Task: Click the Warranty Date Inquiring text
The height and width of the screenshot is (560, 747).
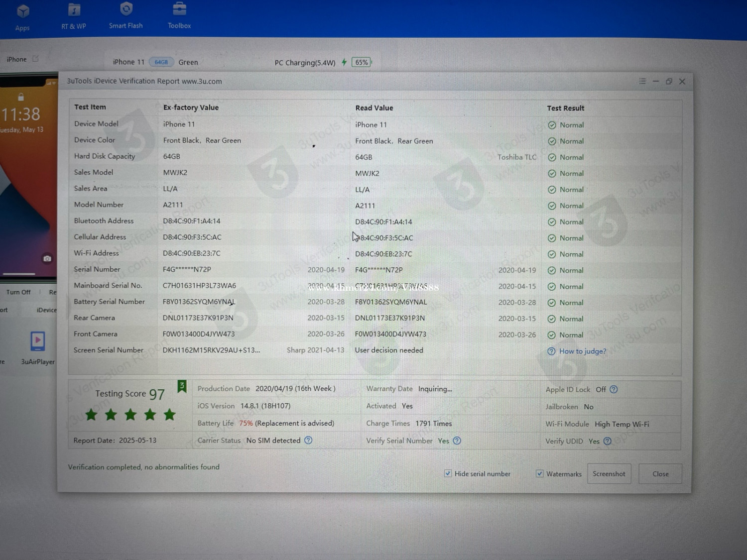Action: point(435,389)
